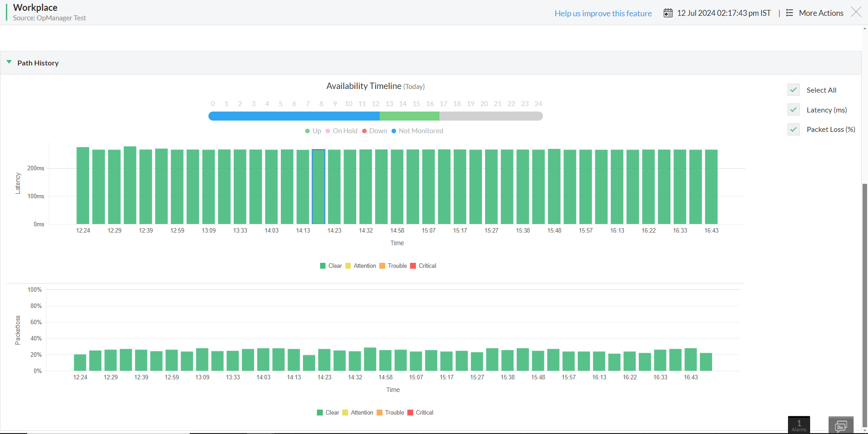This screenshot has height=434, width=868.
Task: Click the Workplace title heading
Action: coord(35,7)
